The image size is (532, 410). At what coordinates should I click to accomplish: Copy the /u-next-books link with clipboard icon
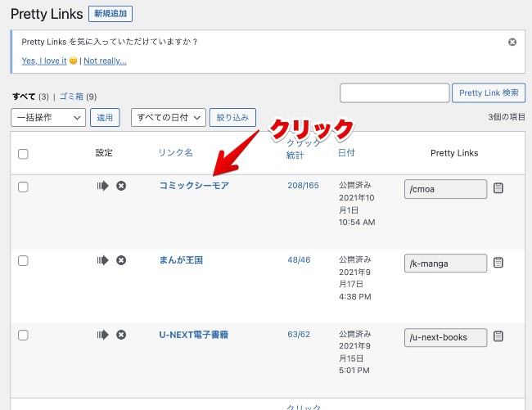pos(498,336)
